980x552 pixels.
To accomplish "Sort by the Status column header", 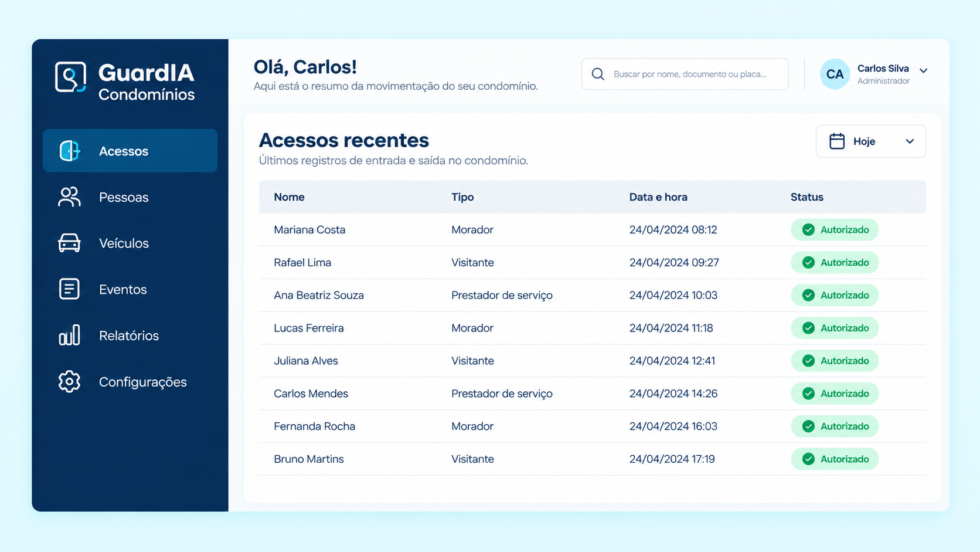I will 807,197.
